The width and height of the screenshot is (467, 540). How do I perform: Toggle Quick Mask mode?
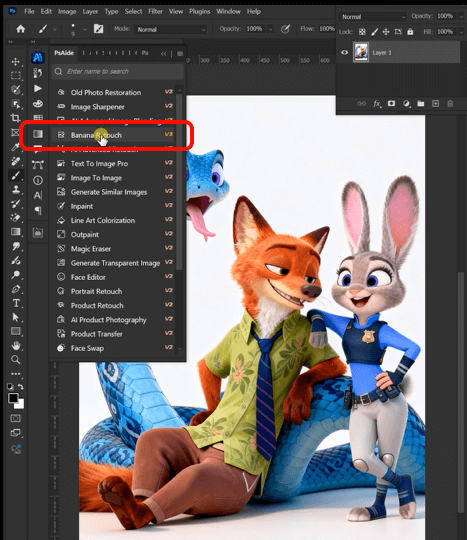15,418
